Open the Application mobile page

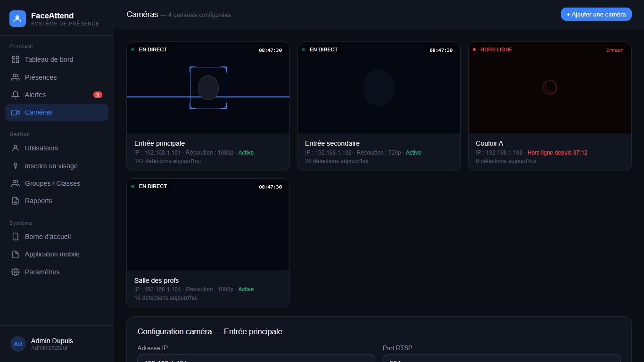(57, 254)
